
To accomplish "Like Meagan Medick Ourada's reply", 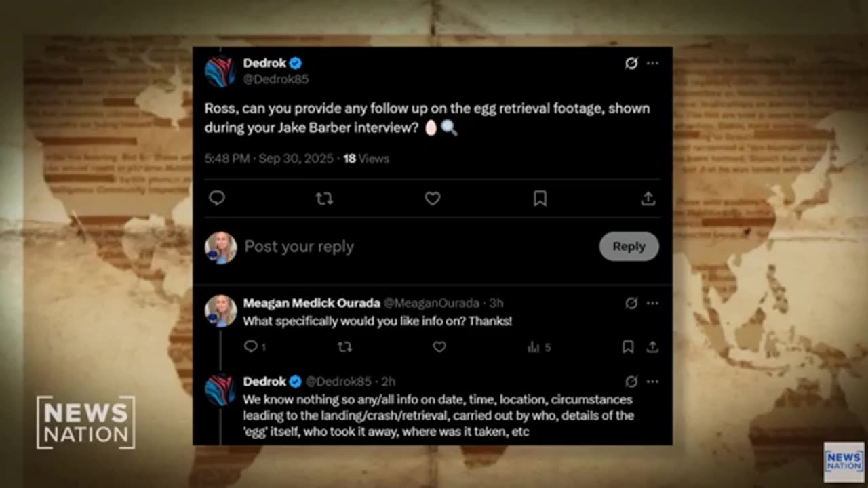I will tap(439, 347).
